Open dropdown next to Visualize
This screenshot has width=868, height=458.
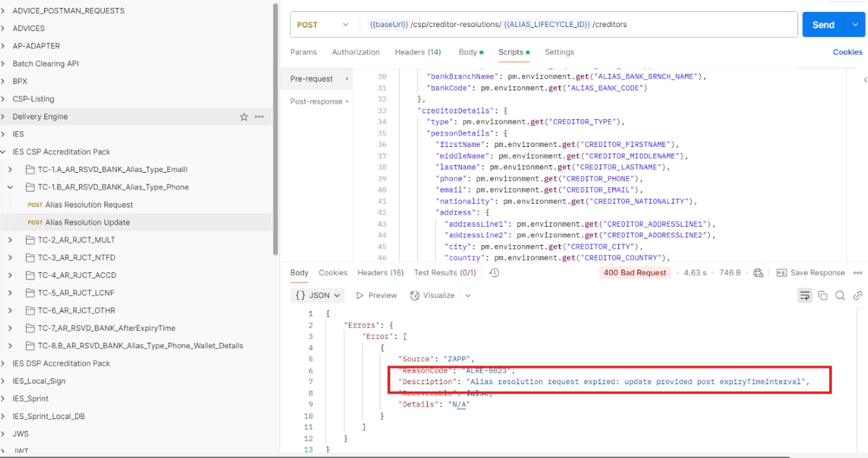click(468, 295)
